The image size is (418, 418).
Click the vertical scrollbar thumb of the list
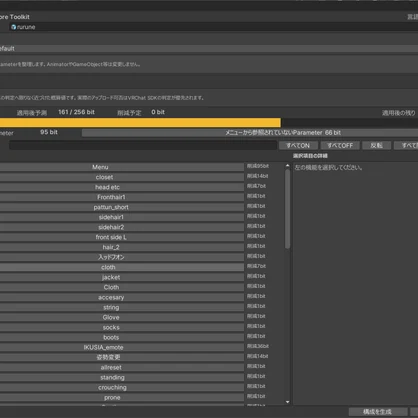(x=287, y=209)
